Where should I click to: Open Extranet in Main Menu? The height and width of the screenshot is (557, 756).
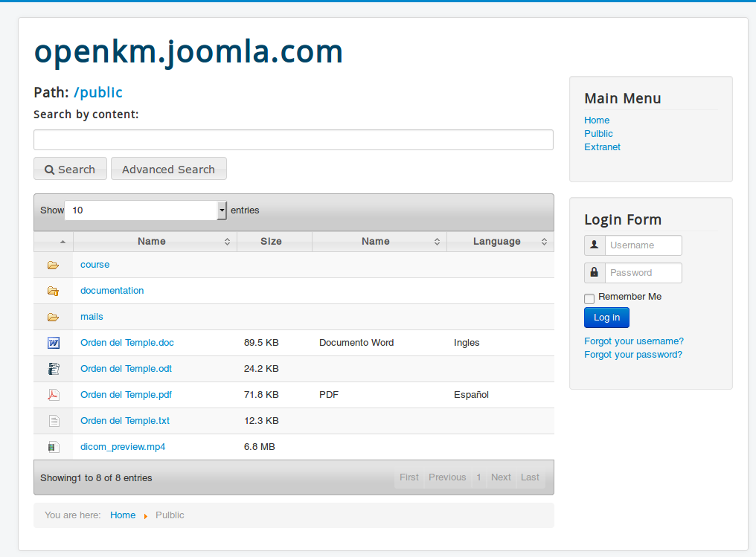(602, 147)
